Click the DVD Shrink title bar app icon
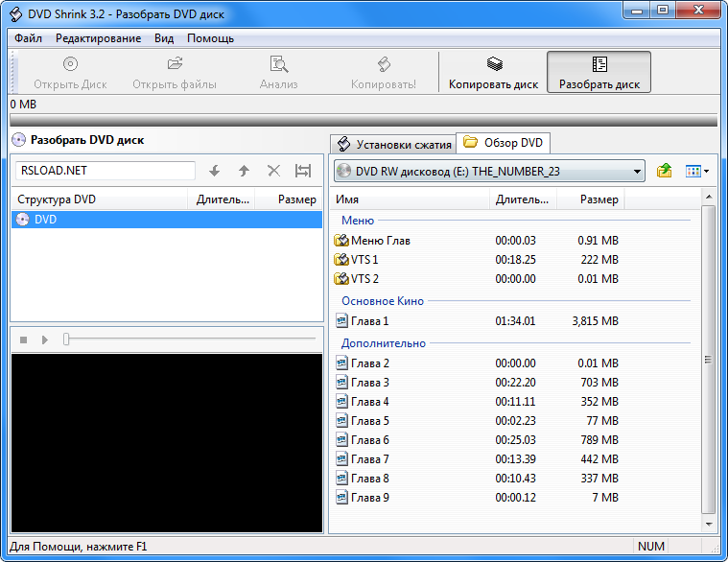 tap(15, 14)
